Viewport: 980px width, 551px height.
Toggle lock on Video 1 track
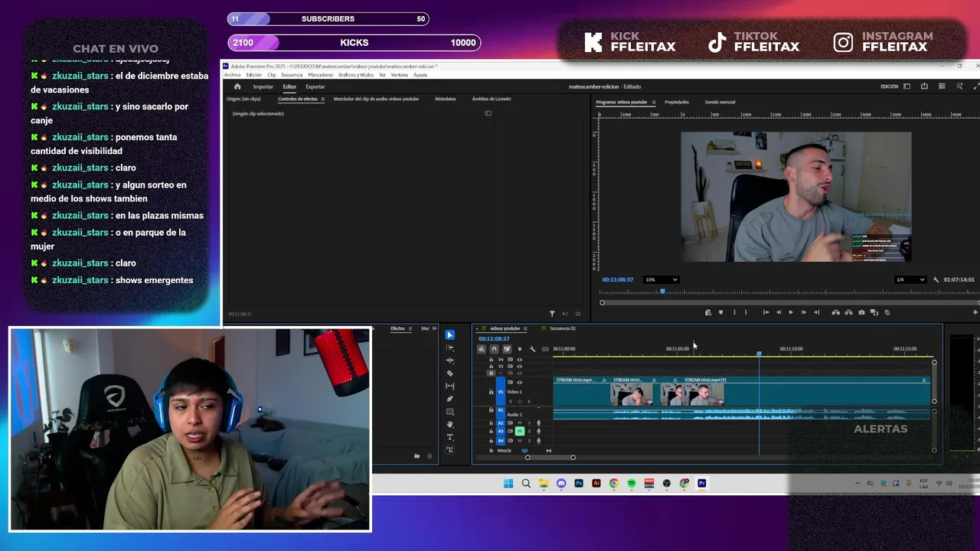click(492, 392)
